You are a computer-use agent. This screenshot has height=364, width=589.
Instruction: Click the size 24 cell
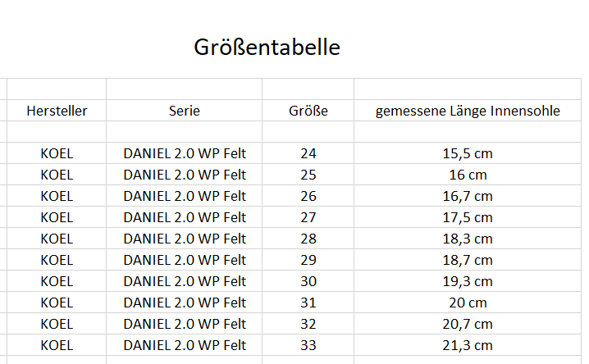308,153
